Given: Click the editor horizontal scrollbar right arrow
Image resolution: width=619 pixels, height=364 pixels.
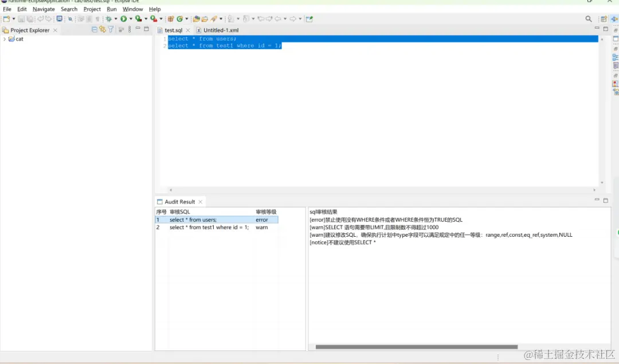Looking at the screenshot, I should point(594,190).
